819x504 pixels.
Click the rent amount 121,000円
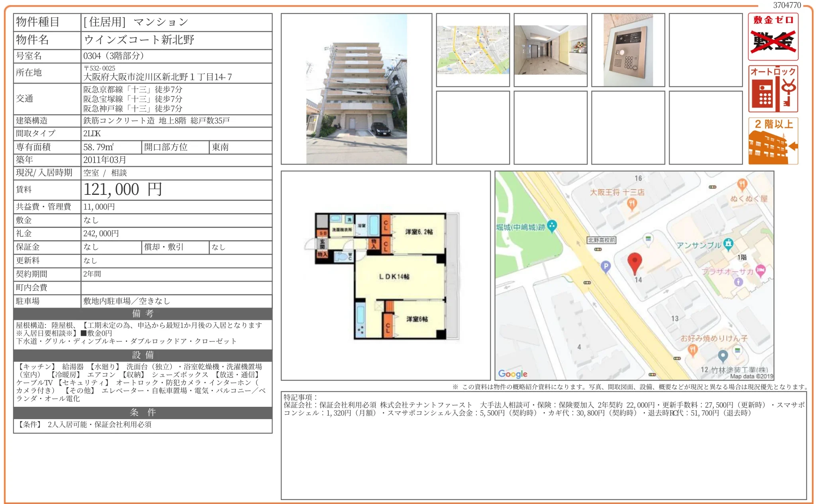click(x=123, y=190)
